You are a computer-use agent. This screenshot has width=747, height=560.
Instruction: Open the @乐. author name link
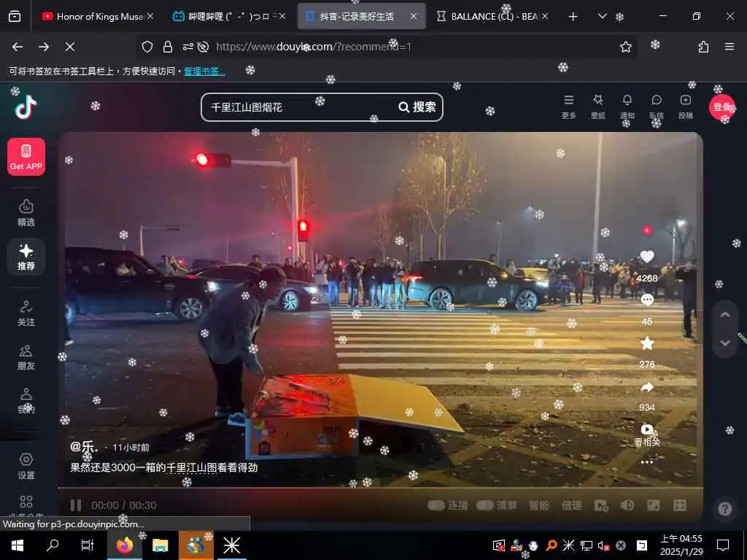click(x=84, y=447)
